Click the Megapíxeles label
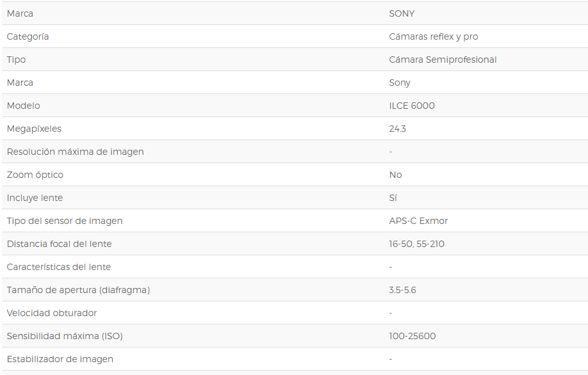This screenshot has width=588, height=375. (34, 129)
